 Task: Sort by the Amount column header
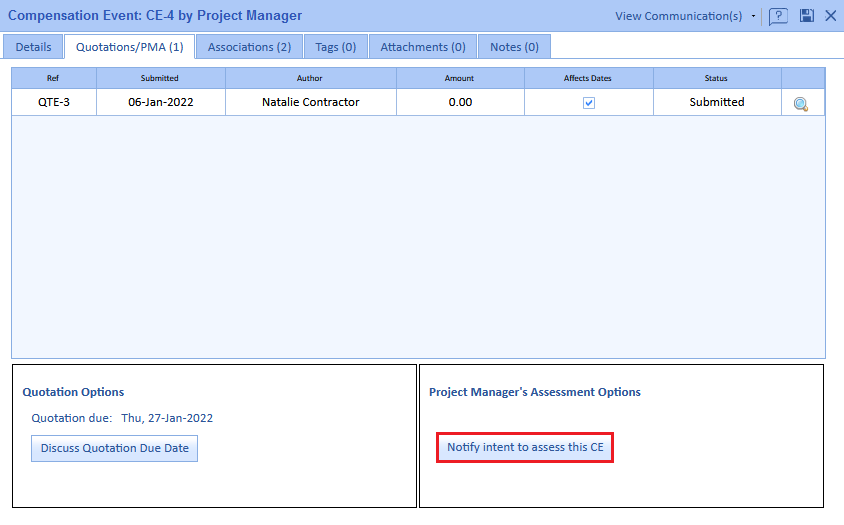[459, 78]
